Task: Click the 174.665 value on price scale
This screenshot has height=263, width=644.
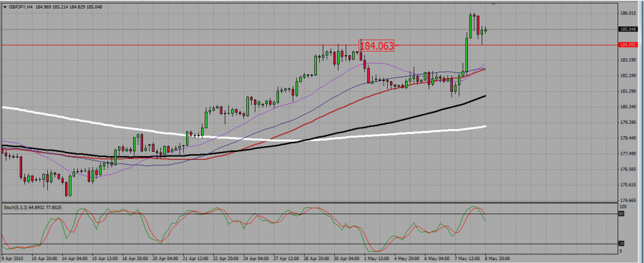Action: tap(628, 200)
